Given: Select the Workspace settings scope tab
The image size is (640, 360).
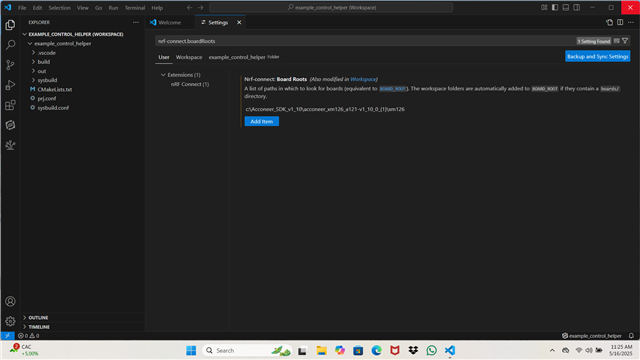Looking at the screenshot, I should pos(189,57).
